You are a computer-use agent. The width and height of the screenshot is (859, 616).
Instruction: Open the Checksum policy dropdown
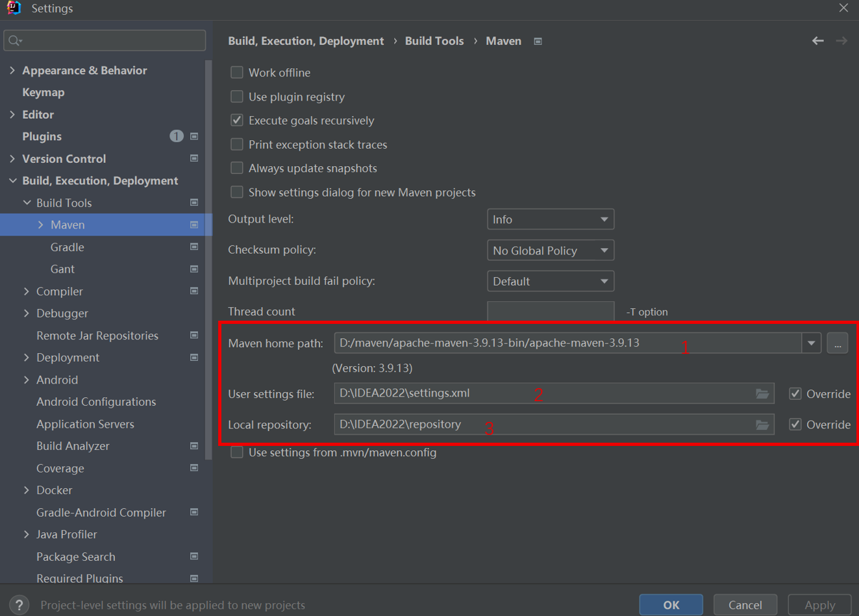coord(551,251)
